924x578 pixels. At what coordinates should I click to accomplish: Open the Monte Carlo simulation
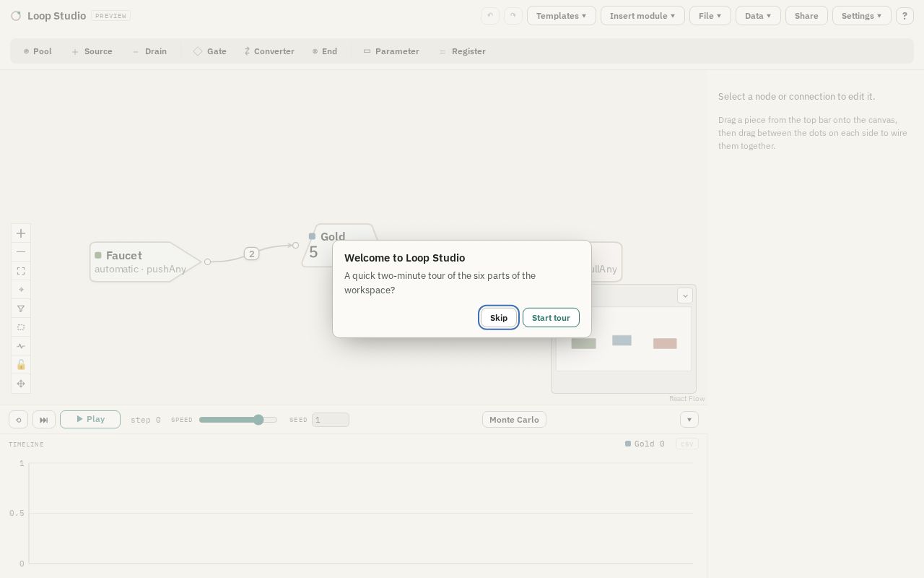(x=514, y=420)
